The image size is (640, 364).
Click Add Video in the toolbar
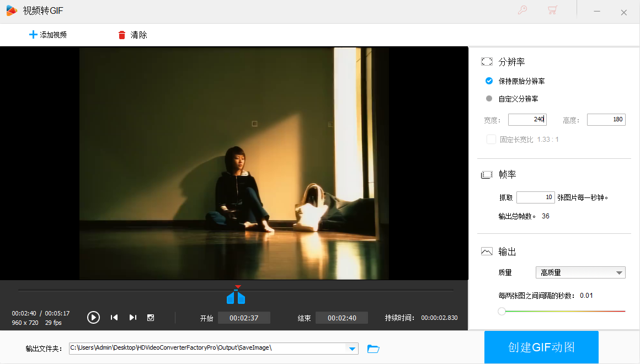48,35
